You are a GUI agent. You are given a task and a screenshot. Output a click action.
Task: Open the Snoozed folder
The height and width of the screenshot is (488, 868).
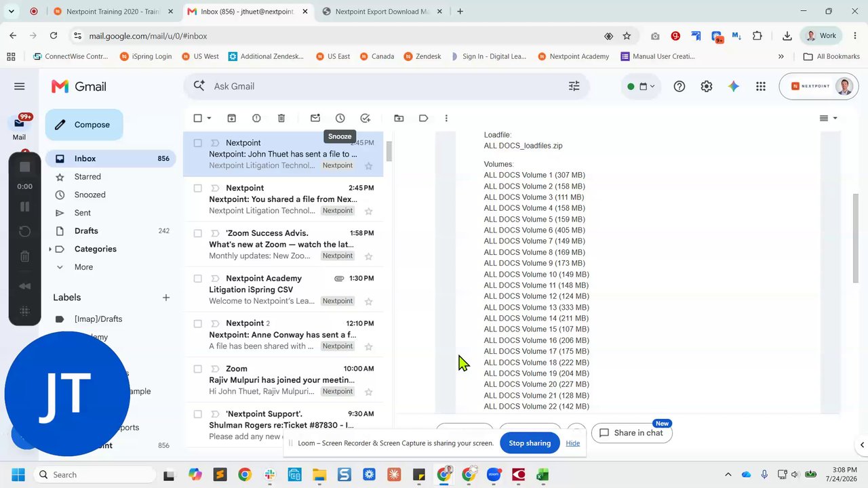(x=111, y=195)
